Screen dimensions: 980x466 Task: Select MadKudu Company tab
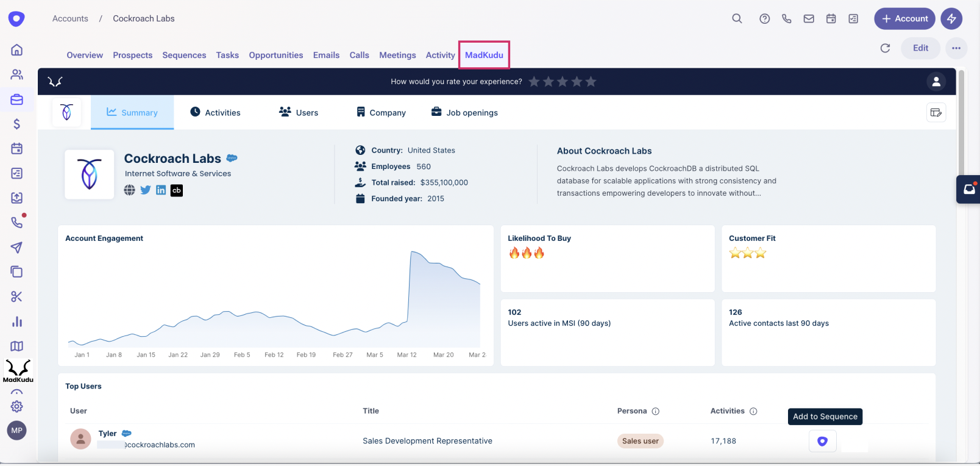click(x=381, y=112)
